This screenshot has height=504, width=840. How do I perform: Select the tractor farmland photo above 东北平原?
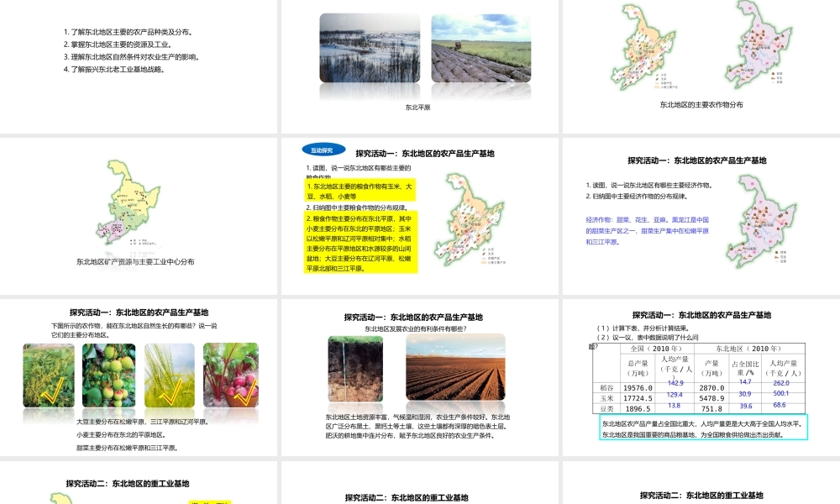click(x=481, y=48)
